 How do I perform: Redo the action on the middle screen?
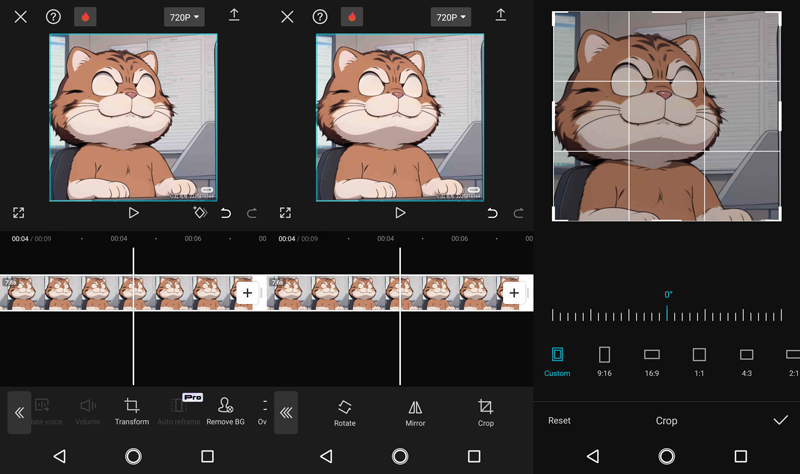pos(518,213)
